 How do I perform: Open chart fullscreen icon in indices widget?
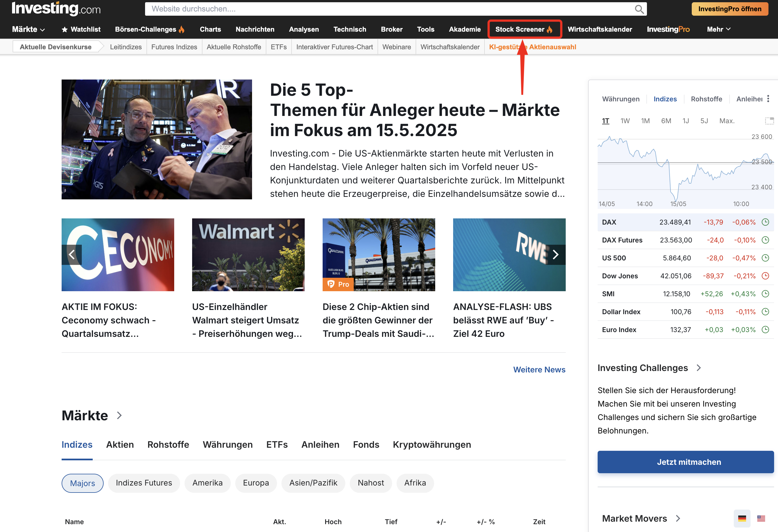tap(769, 121)
